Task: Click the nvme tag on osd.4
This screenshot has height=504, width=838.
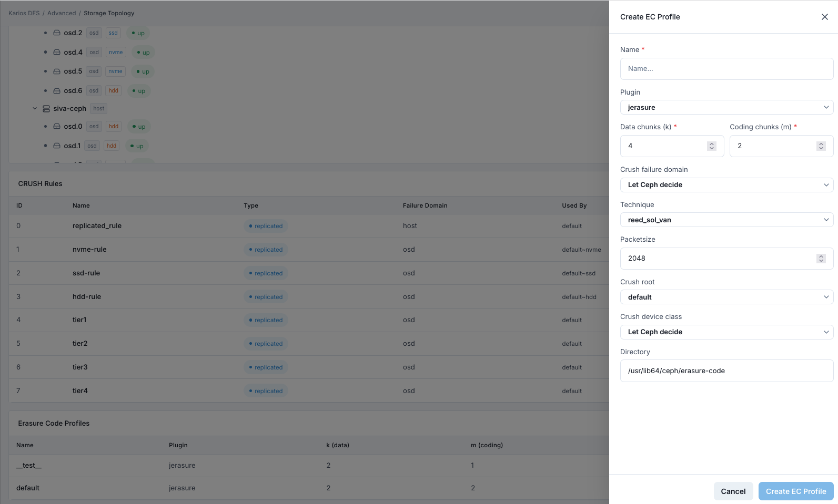Action: point(116,53)
